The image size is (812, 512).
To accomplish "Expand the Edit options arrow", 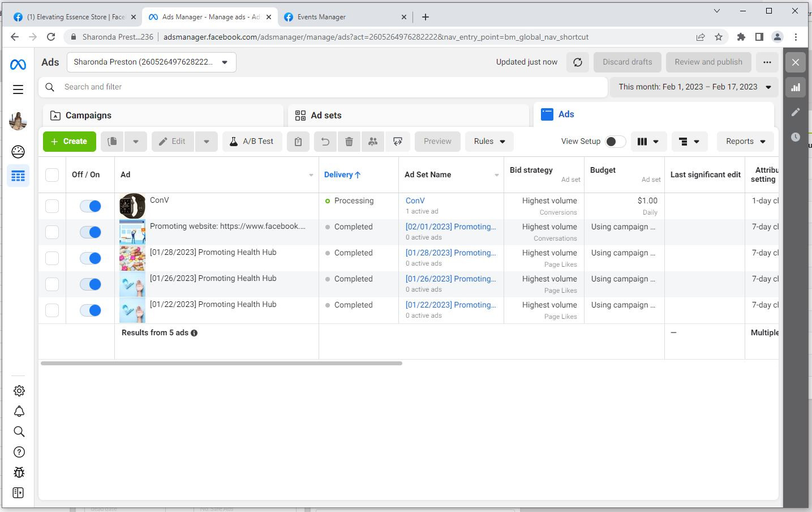I will coord(207,142).
